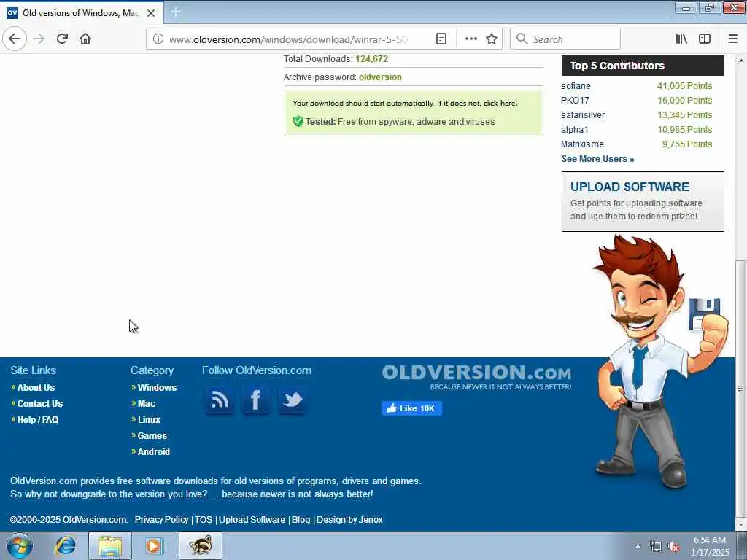
Task: Browse the Mac category link
Action: (146, 404)
